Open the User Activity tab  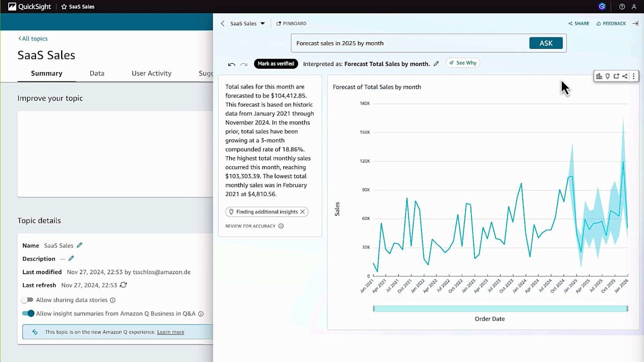(x=151, y=73)
